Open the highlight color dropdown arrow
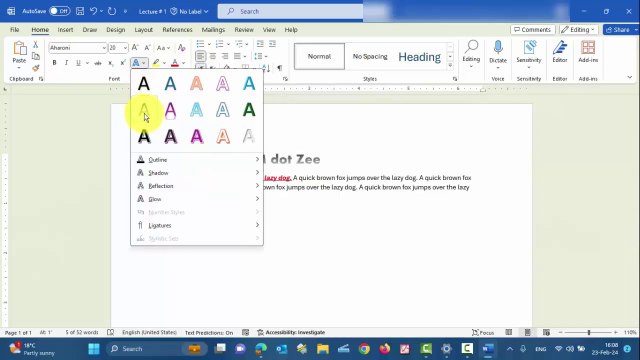This screenshot has height=360, width=640. 164,63
